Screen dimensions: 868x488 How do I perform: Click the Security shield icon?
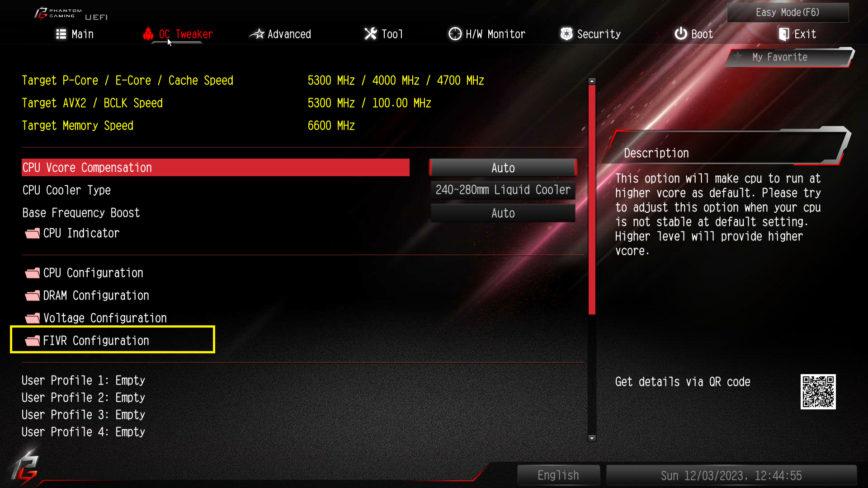tap(566, 34)
